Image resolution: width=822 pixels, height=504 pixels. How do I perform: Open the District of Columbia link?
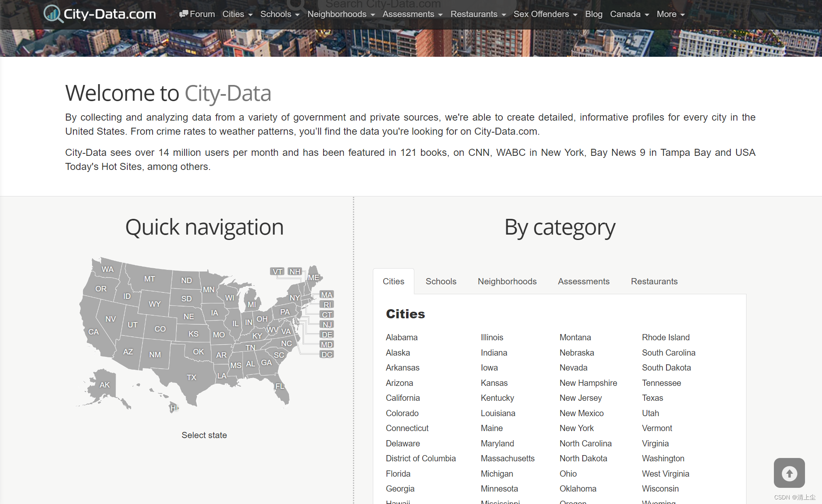[421, 458]
